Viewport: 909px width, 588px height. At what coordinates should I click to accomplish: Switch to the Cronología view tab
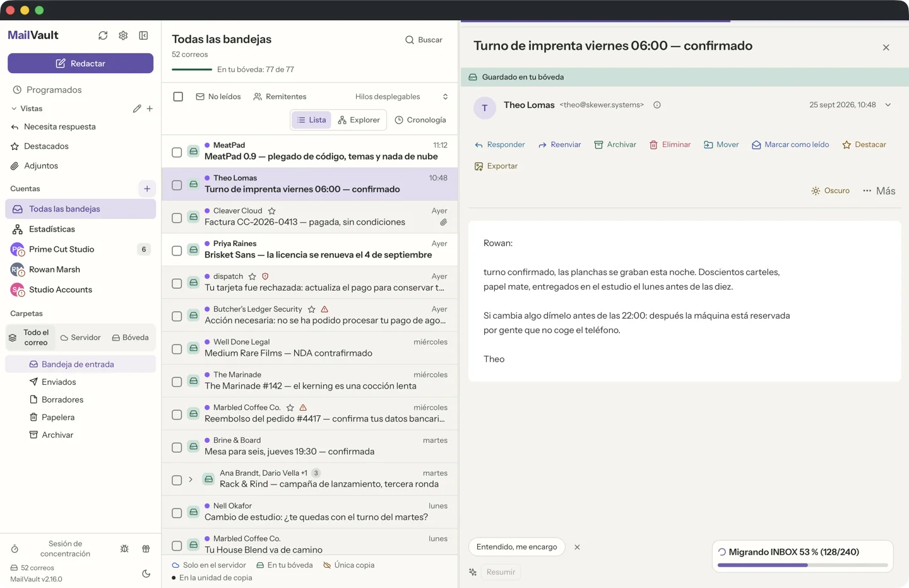[420, 120]
